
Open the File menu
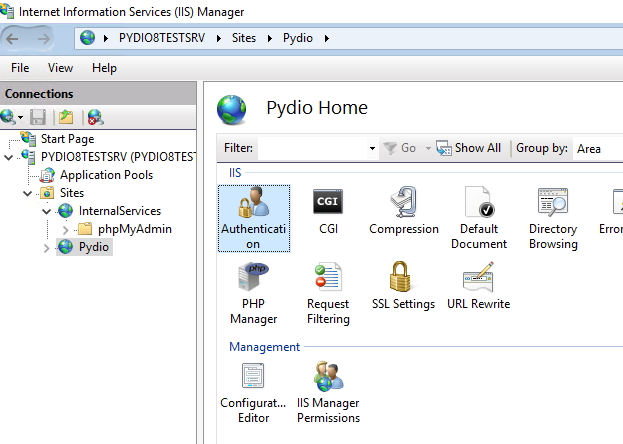pyautogui.click(x=20, y=68)
